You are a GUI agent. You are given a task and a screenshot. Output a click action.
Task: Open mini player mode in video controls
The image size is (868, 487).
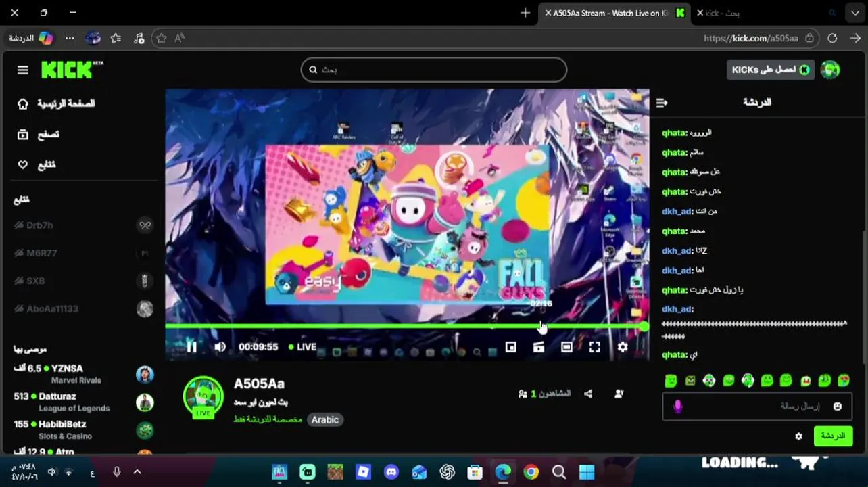click(x=510, y=347)
